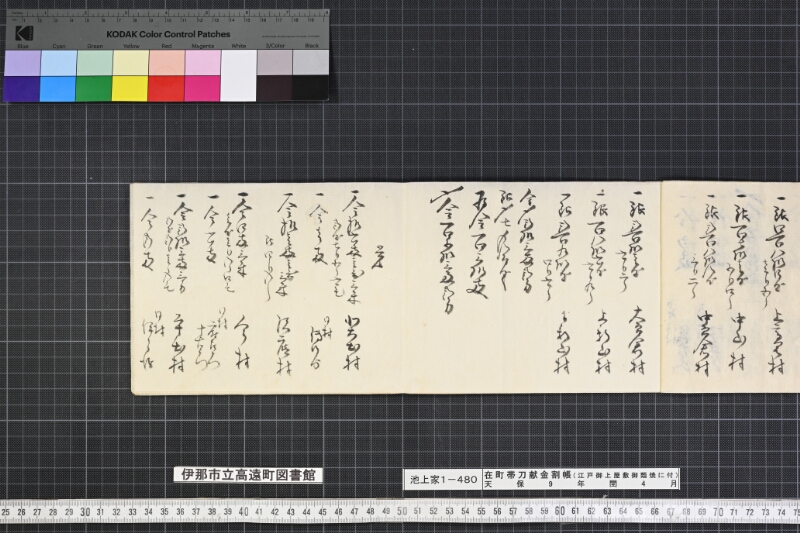Image resolution: width=800 pixels, height=533 pixels.
Task: Click the 40 mark on the bottom ruler
Action: [243, 512]
